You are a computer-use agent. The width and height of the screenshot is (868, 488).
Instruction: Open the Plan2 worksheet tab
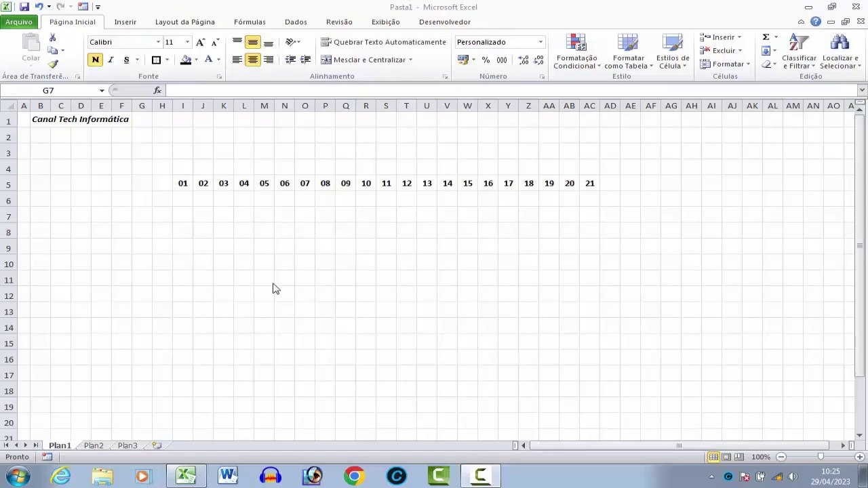tap(94, 445)
